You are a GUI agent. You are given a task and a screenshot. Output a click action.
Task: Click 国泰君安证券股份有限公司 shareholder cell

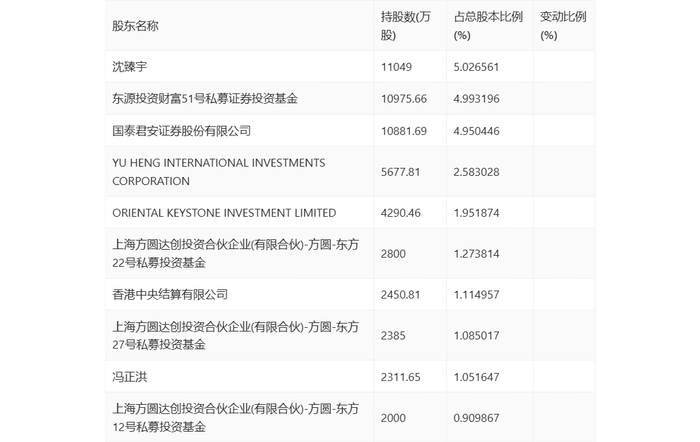[181, 131]
